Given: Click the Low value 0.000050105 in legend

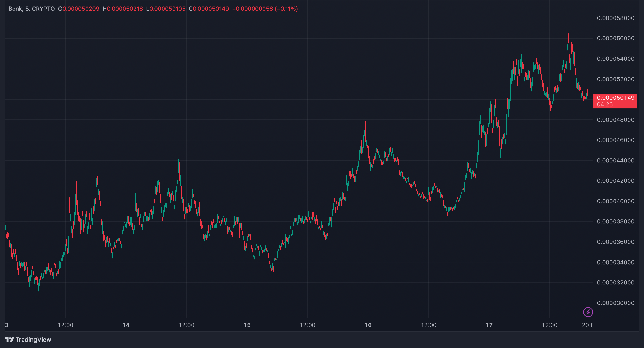Looking at the screenshot, I should [167, 9].
